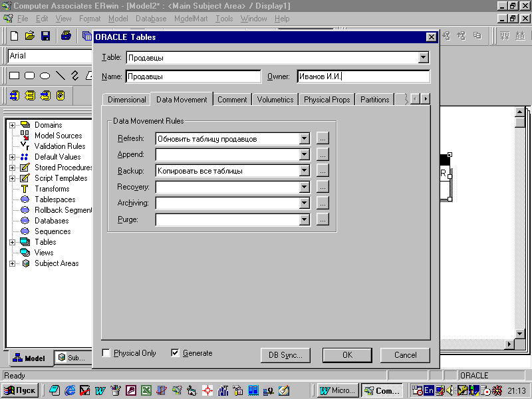Image resolution: width=532 pixels, height=399 pixels.
Task: Switch to the Volumetrics tab
Action: [x=275, y=100]
